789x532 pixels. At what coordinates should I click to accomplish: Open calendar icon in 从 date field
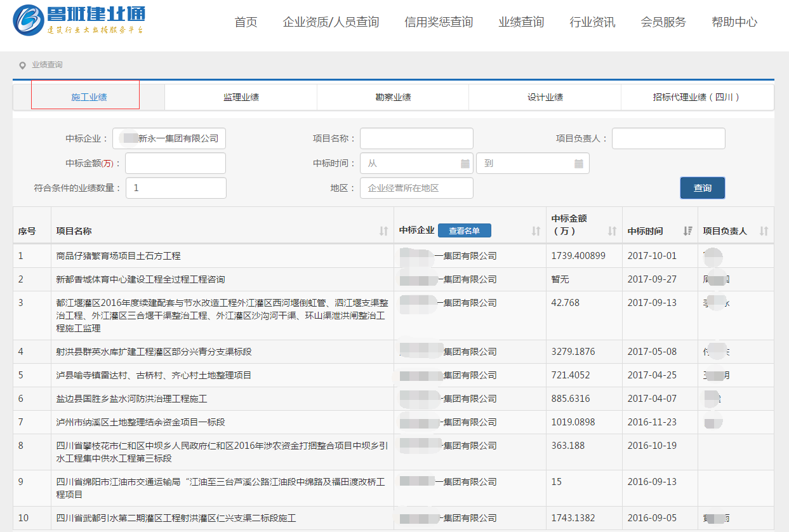pos(465,163)
